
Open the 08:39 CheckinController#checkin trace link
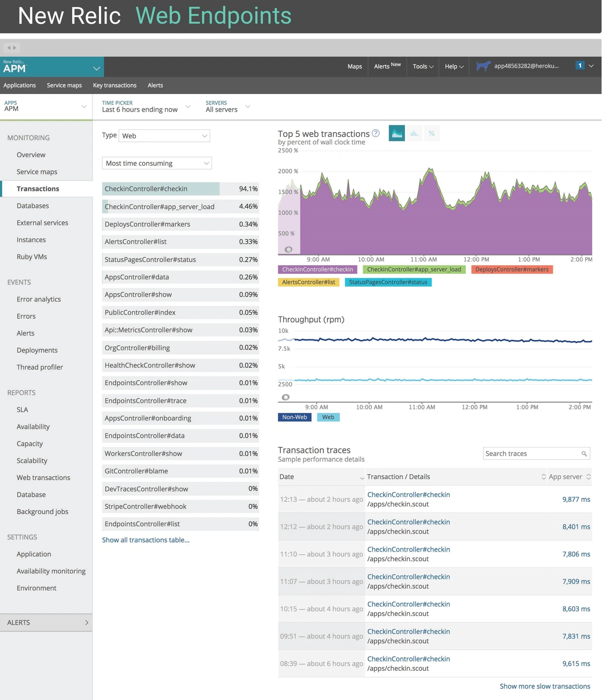[x=409, y=659]
